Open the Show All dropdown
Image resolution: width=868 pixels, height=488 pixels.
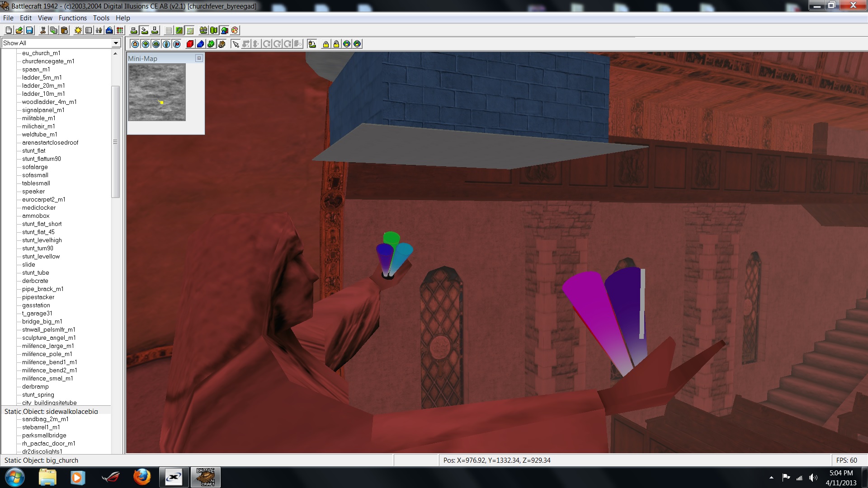pos(116,43)
